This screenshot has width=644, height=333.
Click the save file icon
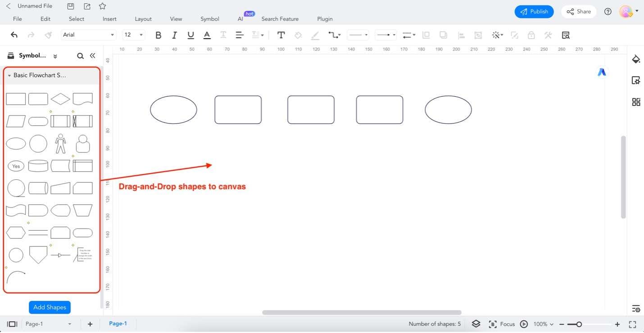tap(70, 6)
